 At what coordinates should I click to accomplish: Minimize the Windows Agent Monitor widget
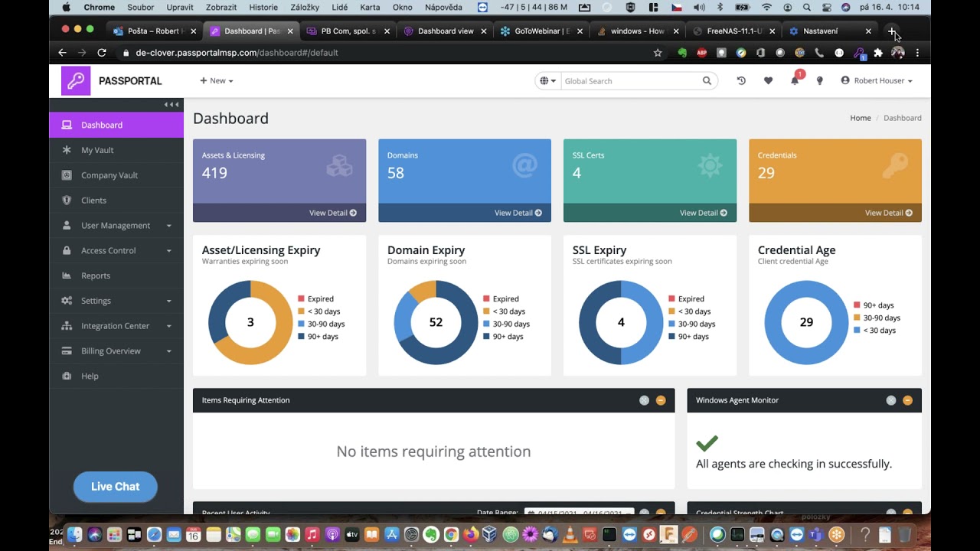(x=907, y=400)
